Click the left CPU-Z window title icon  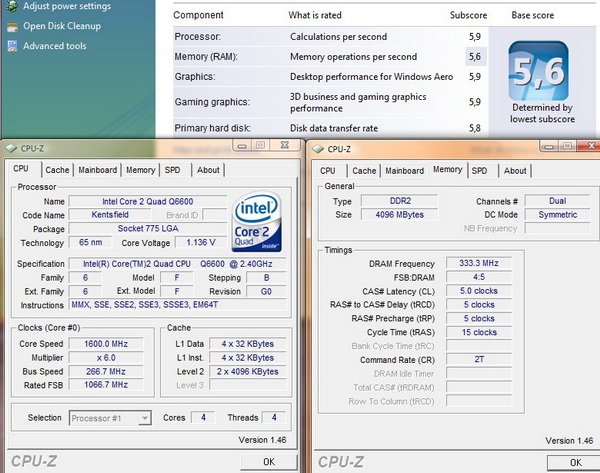click(11, 148)
